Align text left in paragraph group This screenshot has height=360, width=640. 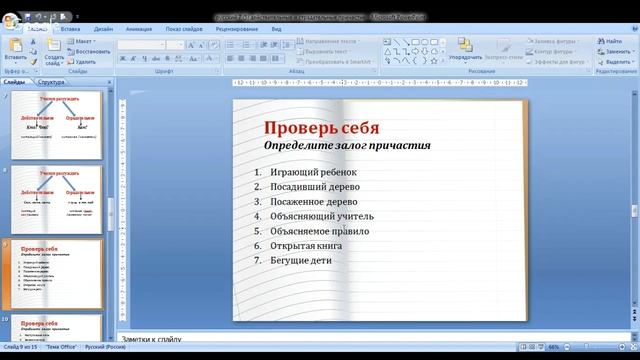point(230,59)
